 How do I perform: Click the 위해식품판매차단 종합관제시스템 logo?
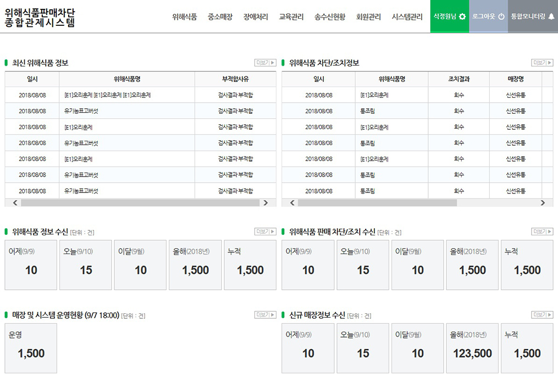click(40, 18)
